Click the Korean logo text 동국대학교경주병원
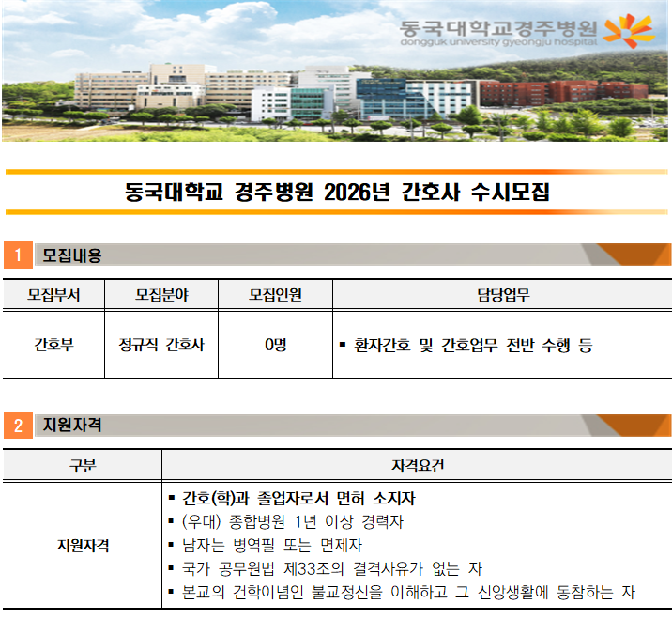Image resolution: width=672 pixels, height=619 pixels. tap(498, 28)
